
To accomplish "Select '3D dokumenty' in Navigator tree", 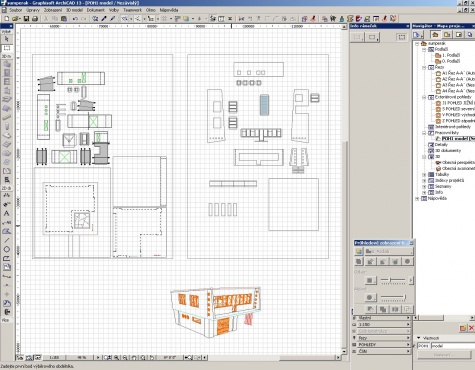I will [x=448, y=151].
